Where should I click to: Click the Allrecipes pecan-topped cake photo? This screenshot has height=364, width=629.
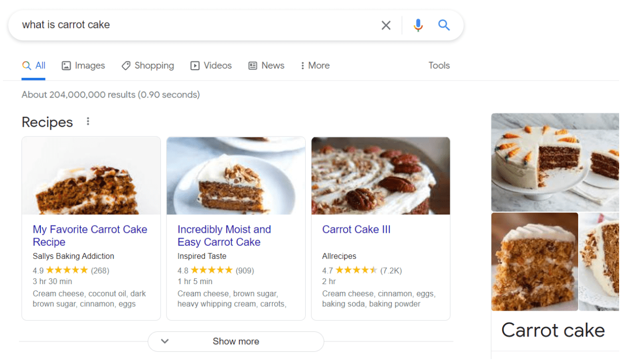point(381,176)
